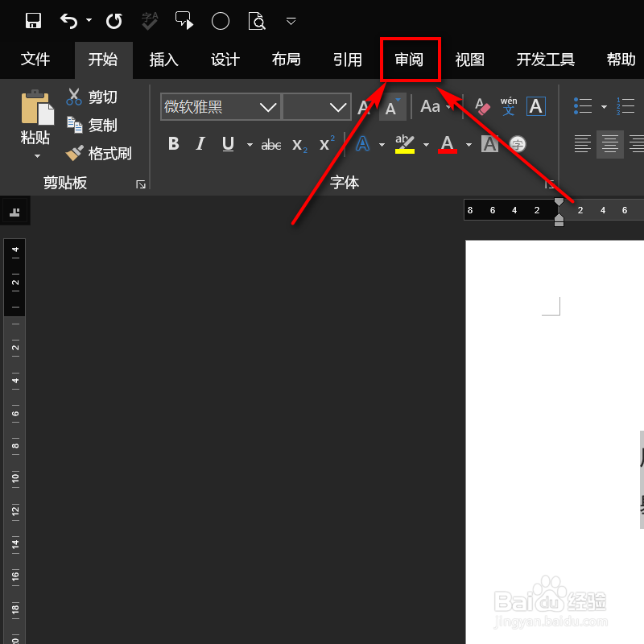Switch to the 审阅 Review tab
This screenshot has width=644, height=644.
point(409,59)
